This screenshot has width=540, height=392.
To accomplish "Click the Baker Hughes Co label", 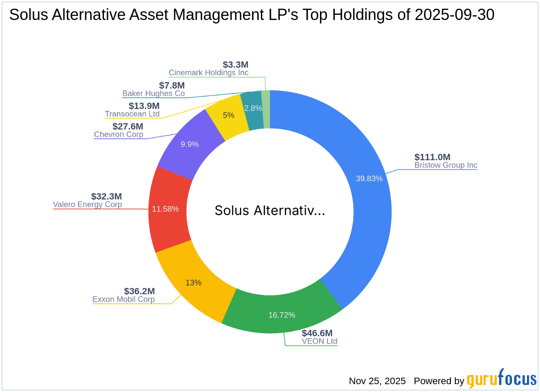I will tap(153, 93).
